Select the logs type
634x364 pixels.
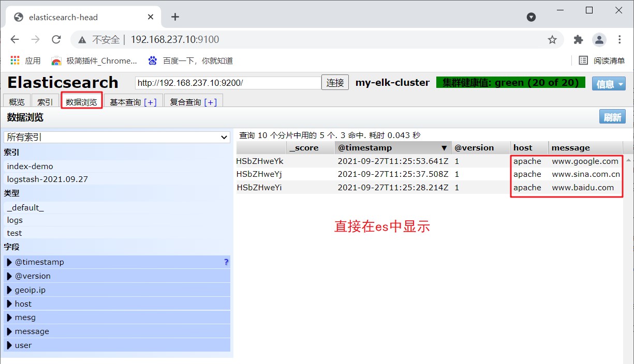point(117,220)
